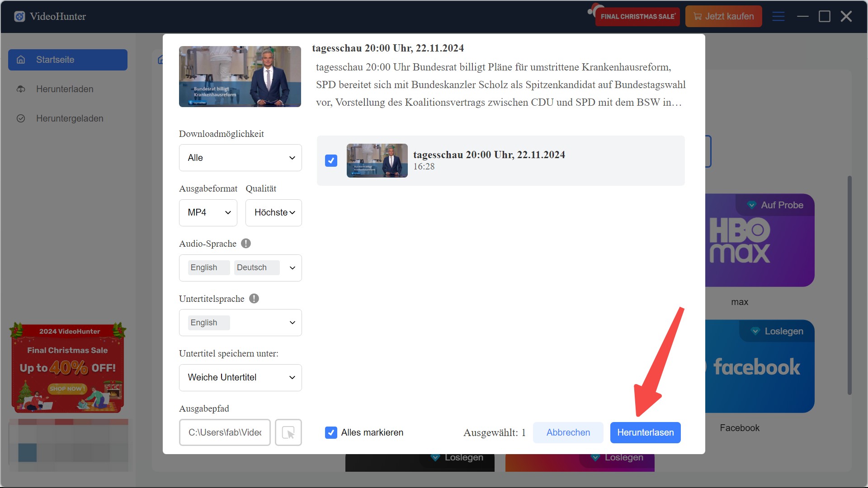Click the small tagesschau list thumbnail
Viewport: 868px width, 488px height.
377,160
